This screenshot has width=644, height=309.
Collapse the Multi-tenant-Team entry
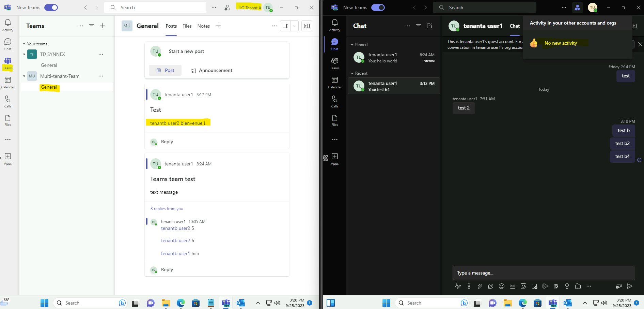click(x=24, y=76)
